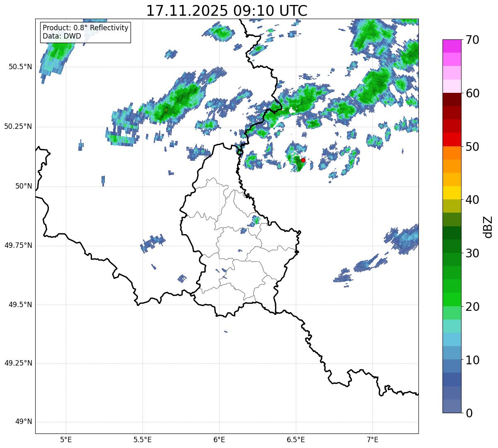Click the "50.5°N" latitude label
498x448 pixels.
coord(20,67)
